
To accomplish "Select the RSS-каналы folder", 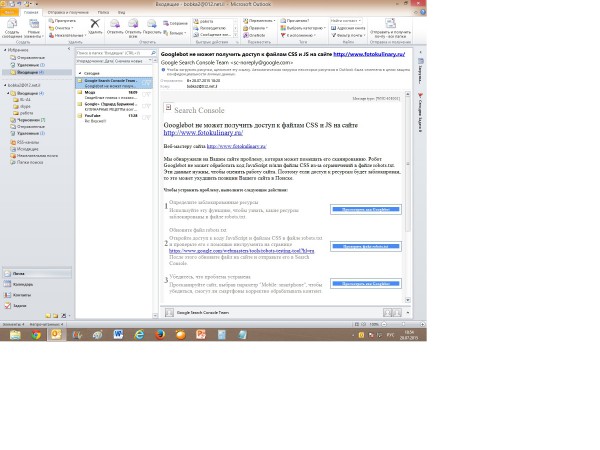I will (x=25, y=142).
